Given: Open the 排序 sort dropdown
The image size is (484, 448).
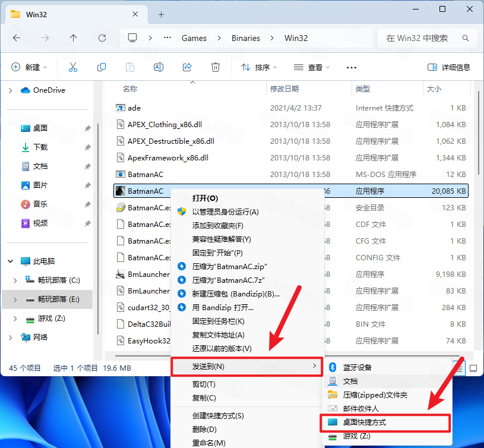Looking at the screenshot, I should [x=259, y=67].
